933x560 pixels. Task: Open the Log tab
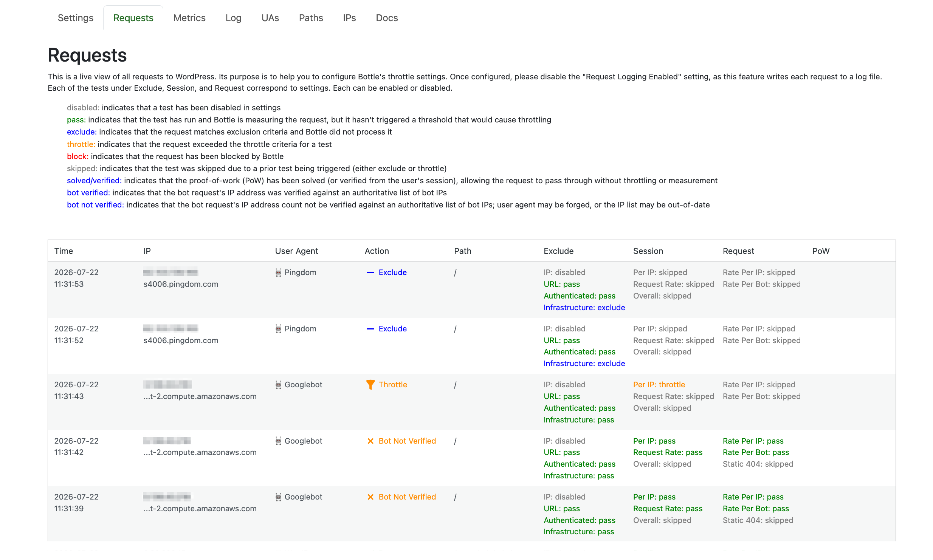click(x=233, y=18)
